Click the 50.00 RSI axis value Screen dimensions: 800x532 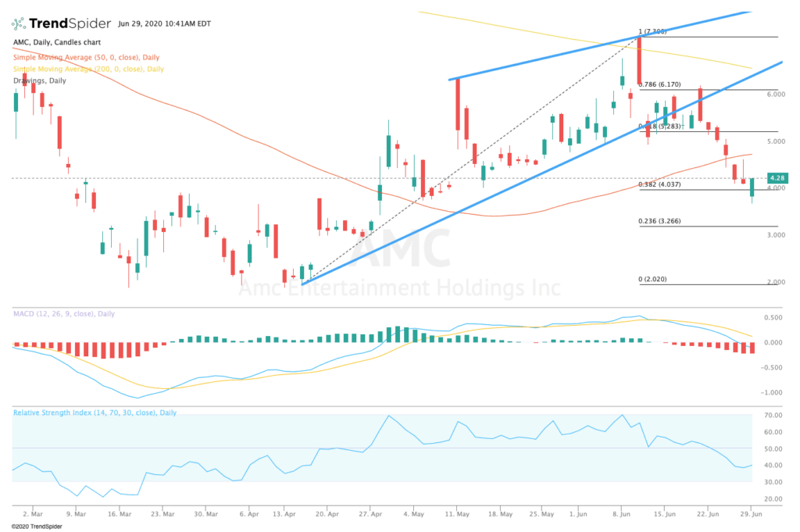coord(773,449)
